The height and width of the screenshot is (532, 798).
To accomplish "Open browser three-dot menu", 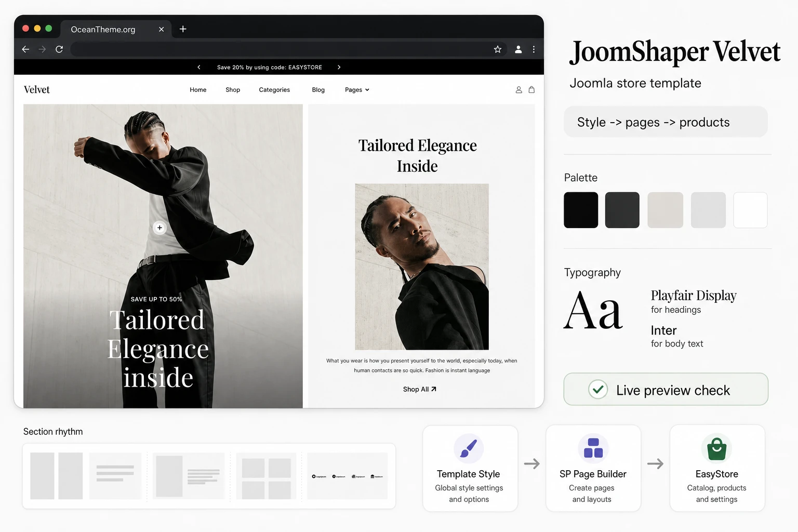I will click(534, 49).
